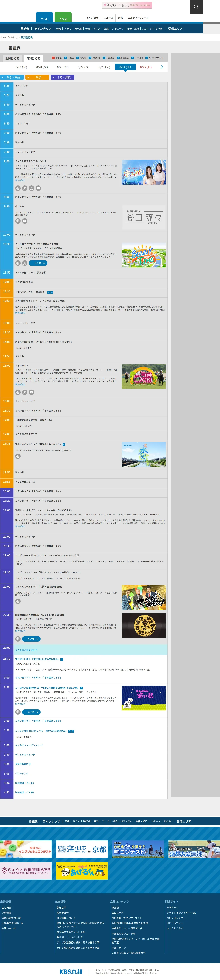Expand 続きを読む for ヨーロッパ企画の暗い旅
220x980 pixels.
point(20,704)
